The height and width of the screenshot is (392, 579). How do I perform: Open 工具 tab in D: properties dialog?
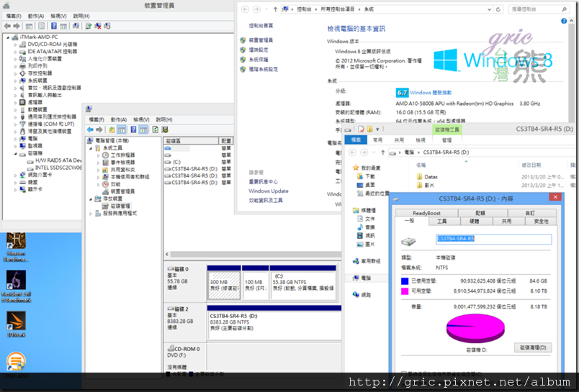[442, 222]
